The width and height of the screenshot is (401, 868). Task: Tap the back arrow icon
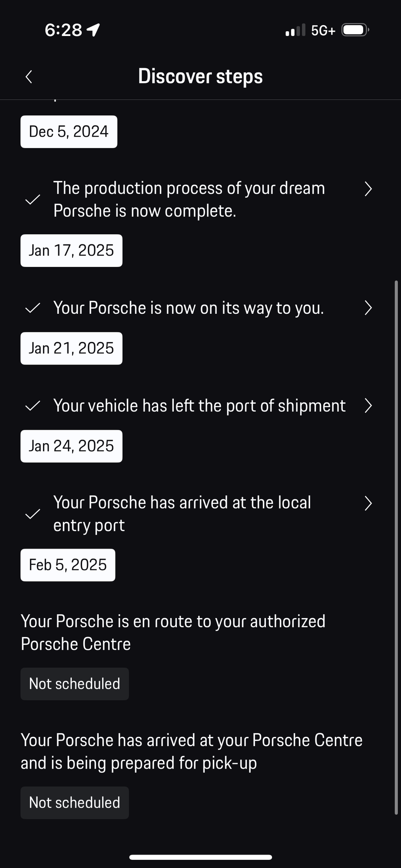[29, 77]
